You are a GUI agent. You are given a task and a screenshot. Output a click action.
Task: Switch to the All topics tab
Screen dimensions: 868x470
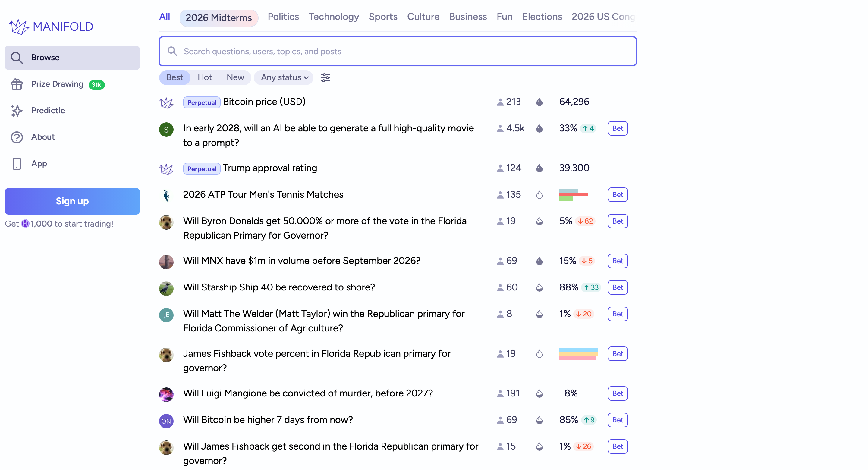tap(165, 17)
